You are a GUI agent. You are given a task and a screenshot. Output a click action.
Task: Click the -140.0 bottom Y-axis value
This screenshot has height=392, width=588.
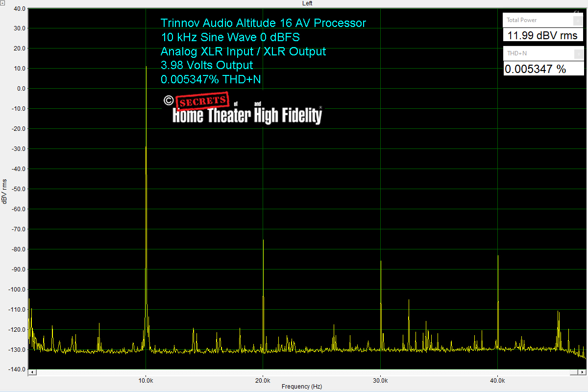[17, 369]
